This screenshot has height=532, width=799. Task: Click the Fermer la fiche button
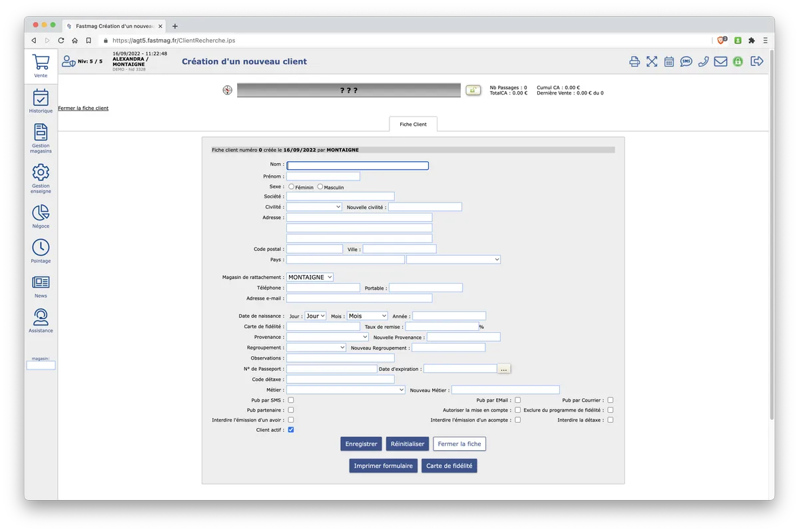point(460,444)
